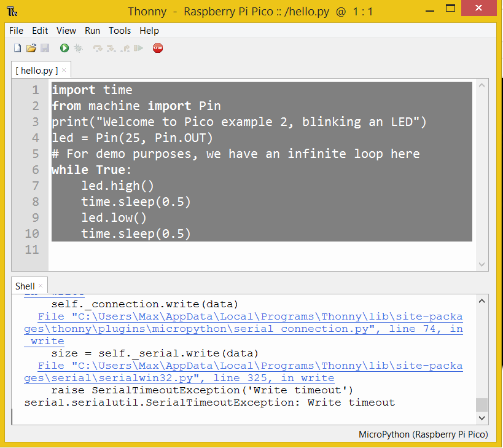Image resolution: width=503 pixels, height=448 pixels.
Task: Click "raise SerialTimeoutException('Write timeout')" line
Action: pyautogui.click(x=202, y=390)
